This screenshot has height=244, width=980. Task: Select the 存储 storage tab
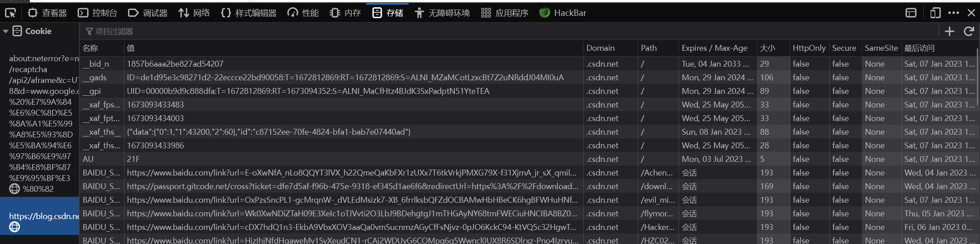click(x=387, y=13)
